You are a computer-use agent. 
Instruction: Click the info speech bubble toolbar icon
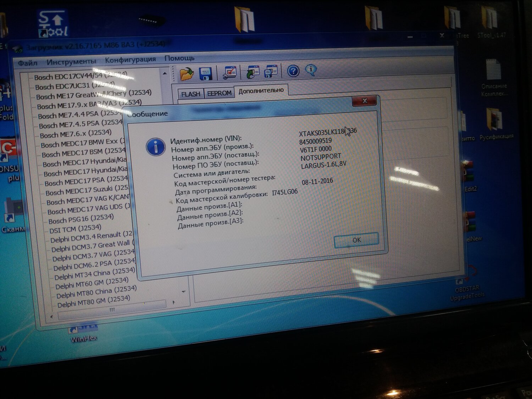pyautogui.click(x=311, y=70)
